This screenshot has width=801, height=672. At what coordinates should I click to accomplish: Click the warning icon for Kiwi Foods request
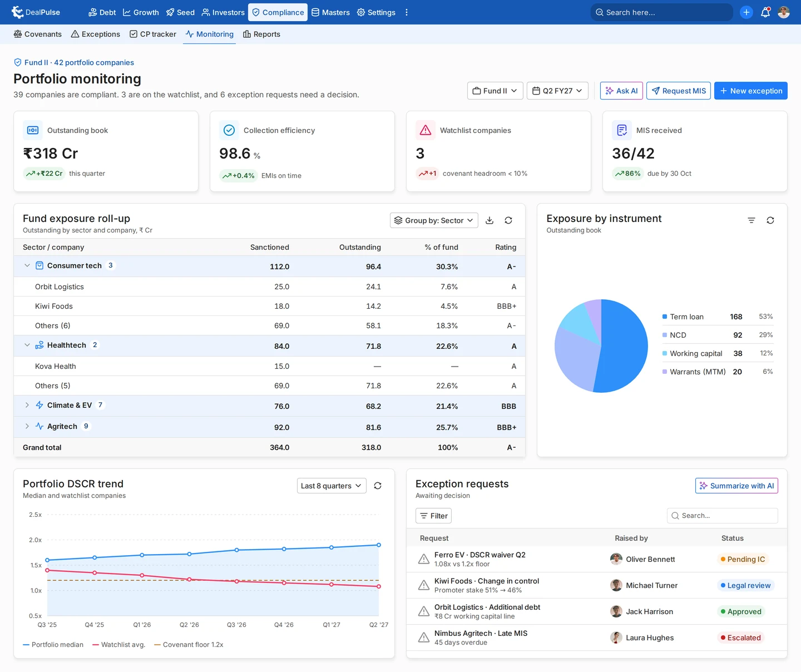424,585
